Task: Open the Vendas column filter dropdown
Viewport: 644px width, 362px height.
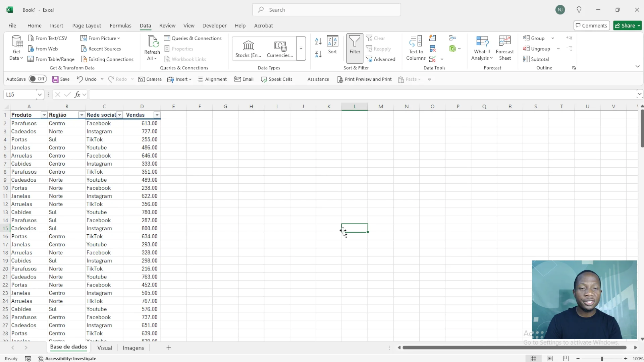Action: pyautogui.click(x=157, y=115)
